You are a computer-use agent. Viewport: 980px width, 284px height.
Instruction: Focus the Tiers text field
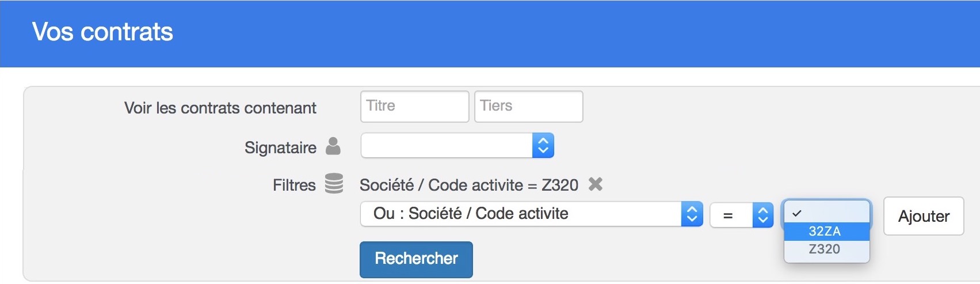(x=529, y=107)
